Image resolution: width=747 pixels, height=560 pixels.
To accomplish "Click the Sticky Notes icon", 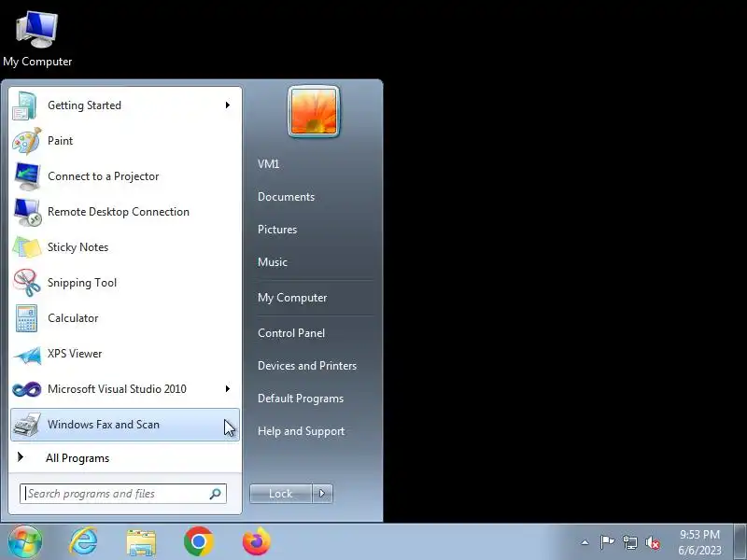I will 27,247.
